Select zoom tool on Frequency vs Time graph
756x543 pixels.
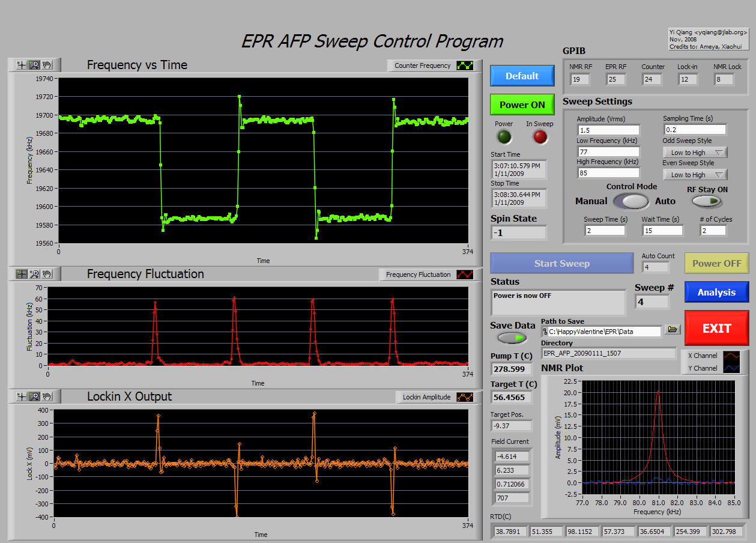click(x=34, y=65)
